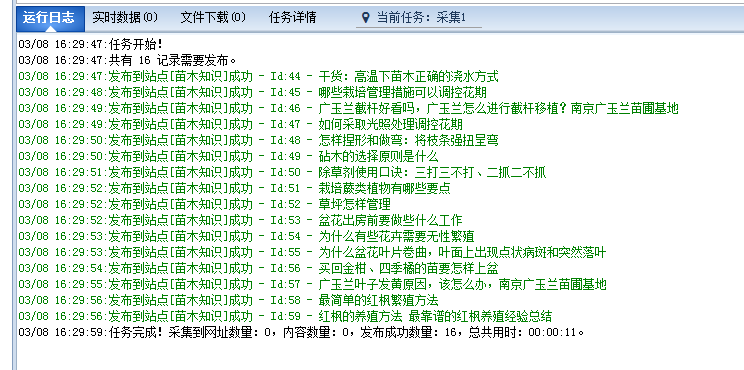This screenshot has height=370, width=744.
Task: Select log entry Id:49 砧木的选择原则是什么
Action: pyautogui.click(x=228, y=157)
